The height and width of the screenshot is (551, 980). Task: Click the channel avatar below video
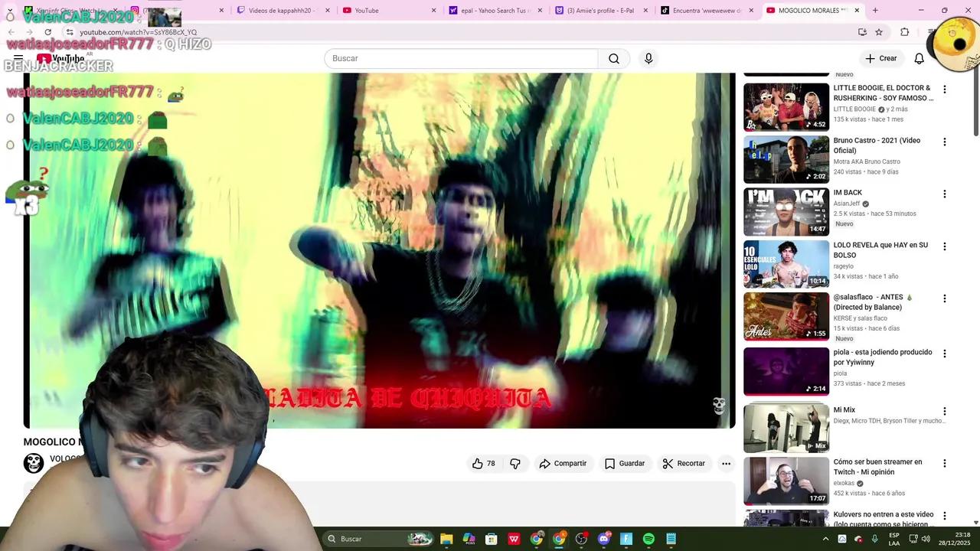(34, 463)
